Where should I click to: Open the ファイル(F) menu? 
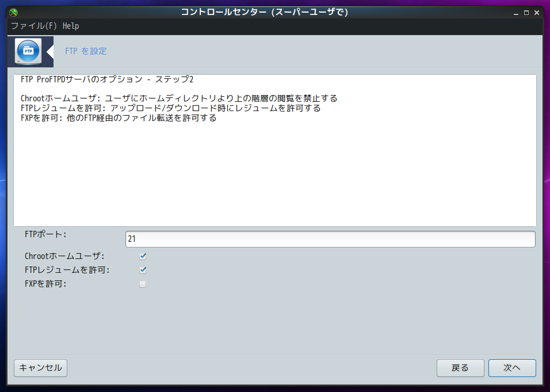point(34,26)
